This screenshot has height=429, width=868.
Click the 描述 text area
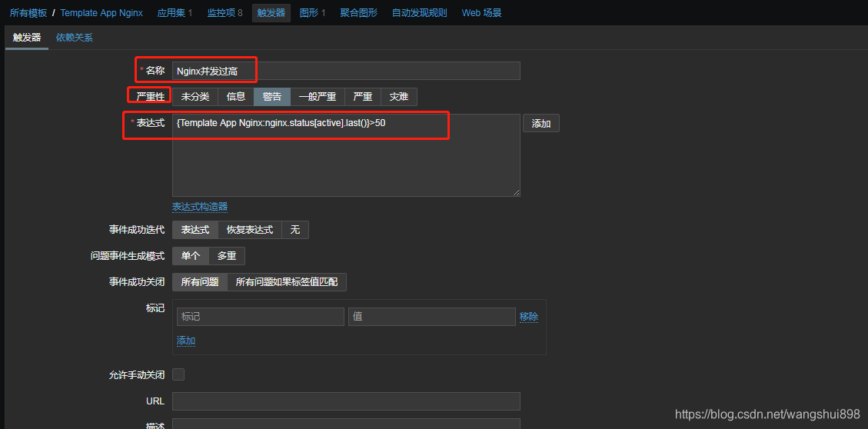point(346,424)
